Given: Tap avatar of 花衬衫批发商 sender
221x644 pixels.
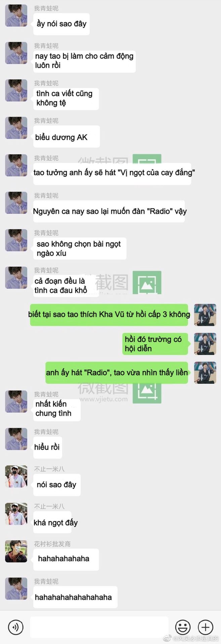Looking at the screenshot, I should (x=16, y=551).
